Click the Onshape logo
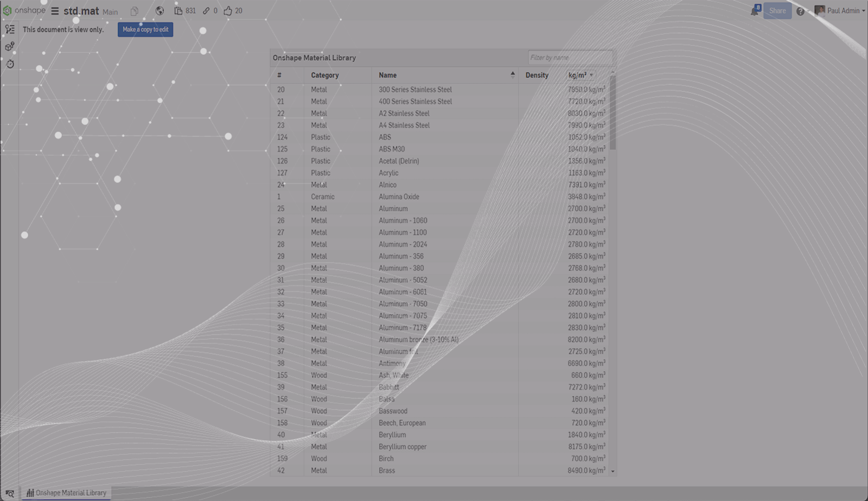Screen dimensions: 868x501 point(23,10)
